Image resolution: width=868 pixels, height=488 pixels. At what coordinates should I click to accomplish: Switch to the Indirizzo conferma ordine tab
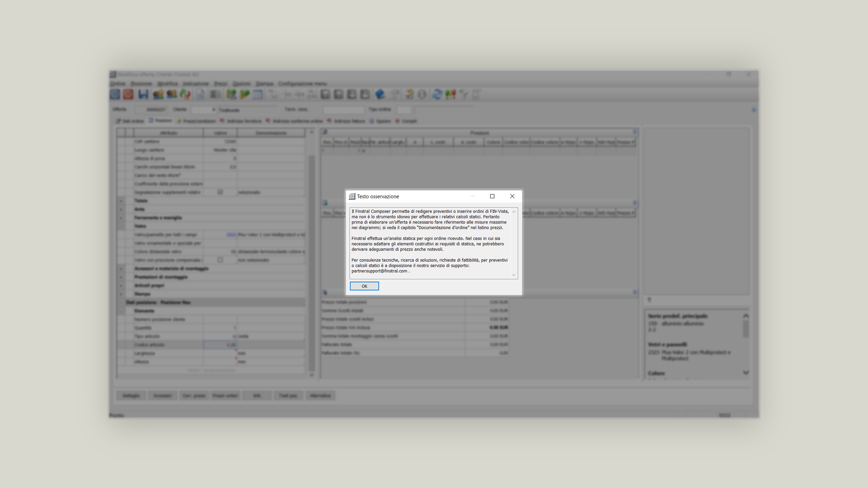294,121
